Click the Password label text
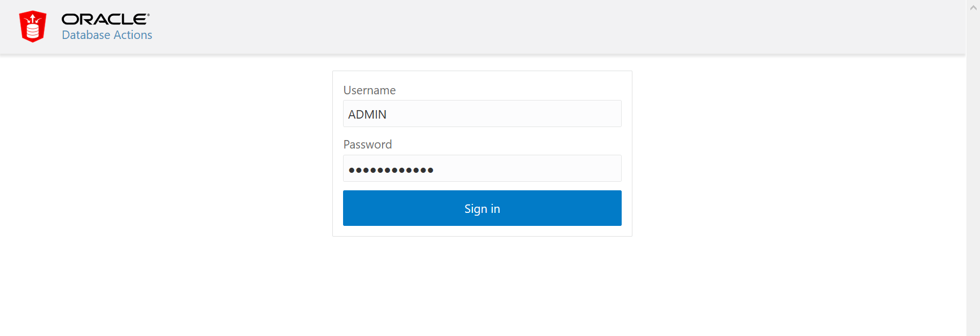The image size is (980, 336). point(367,144)
